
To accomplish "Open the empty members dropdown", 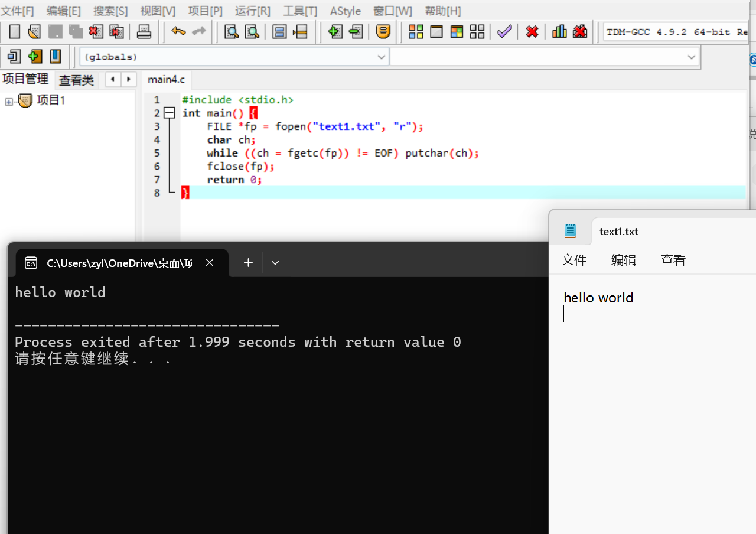I will pyautogui.click(x=545, y=57).
